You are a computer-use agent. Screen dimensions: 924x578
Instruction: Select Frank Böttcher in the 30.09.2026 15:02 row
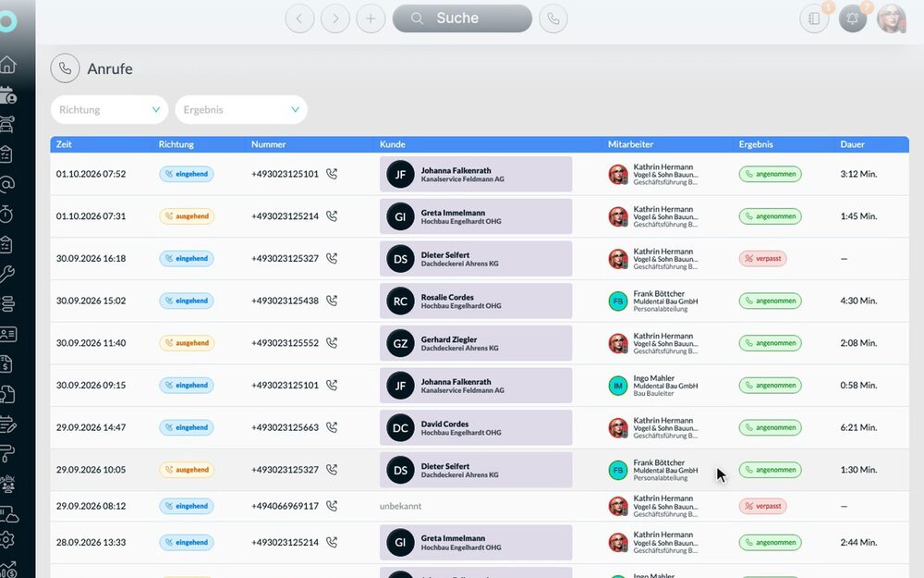point(653,301)
